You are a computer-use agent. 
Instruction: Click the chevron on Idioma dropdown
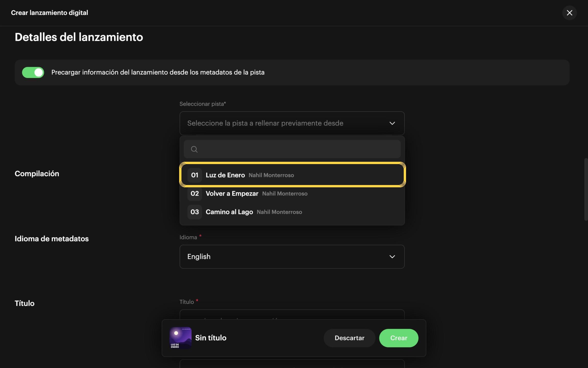coord(392,257)
